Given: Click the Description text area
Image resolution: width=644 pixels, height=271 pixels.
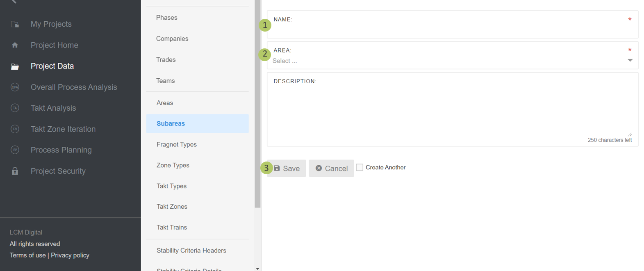Looking at the screenshot, I should click(451, 109).
